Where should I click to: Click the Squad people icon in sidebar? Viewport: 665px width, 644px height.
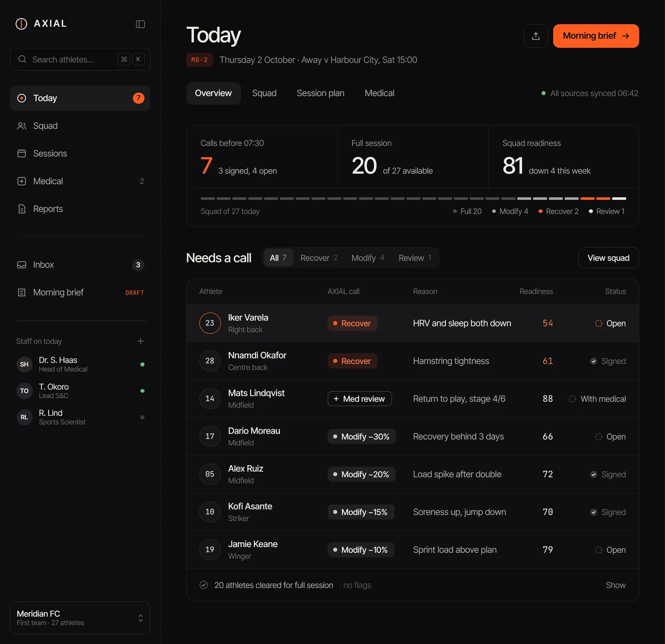(22, 126)
